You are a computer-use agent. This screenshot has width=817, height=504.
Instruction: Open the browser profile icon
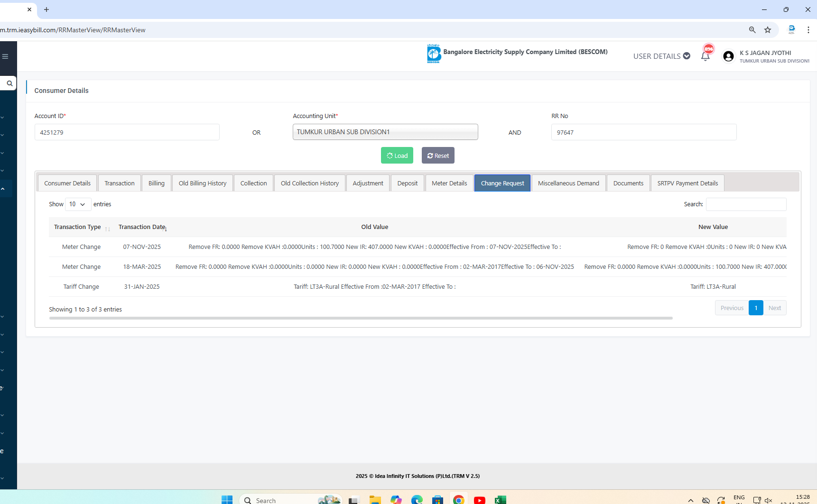(x=791, y=29)
